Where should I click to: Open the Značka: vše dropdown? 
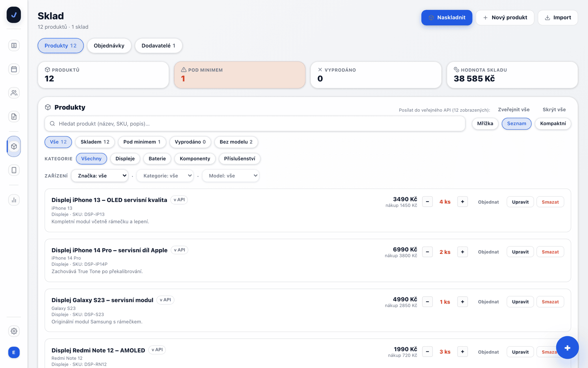pyautogui.click(x=100, y=176)
